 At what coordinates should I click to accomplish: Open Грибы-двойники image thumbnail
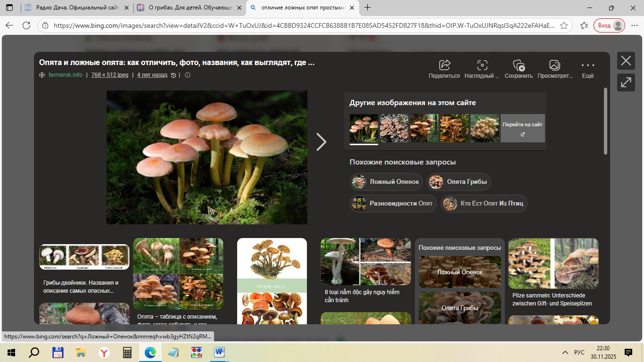pyautogui.click(x=84, y=257)
